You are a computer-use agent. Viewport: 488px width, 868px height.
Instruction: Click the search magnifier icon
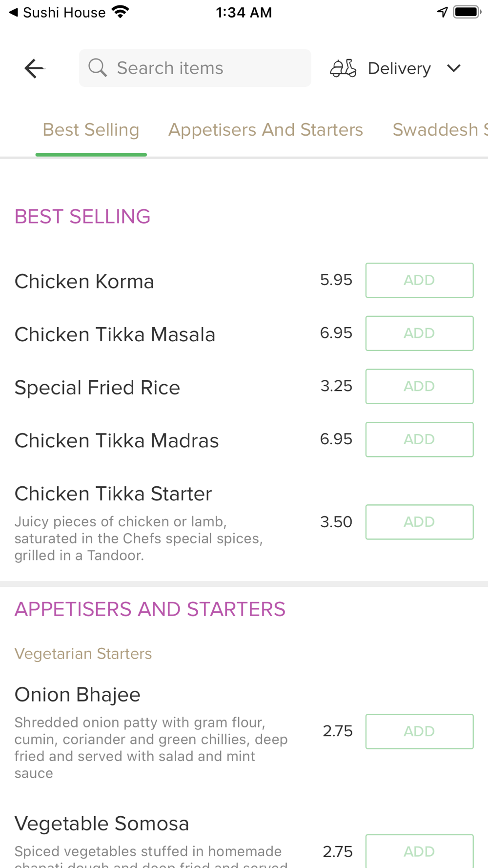pyautogui.click(x=98, y=68)
